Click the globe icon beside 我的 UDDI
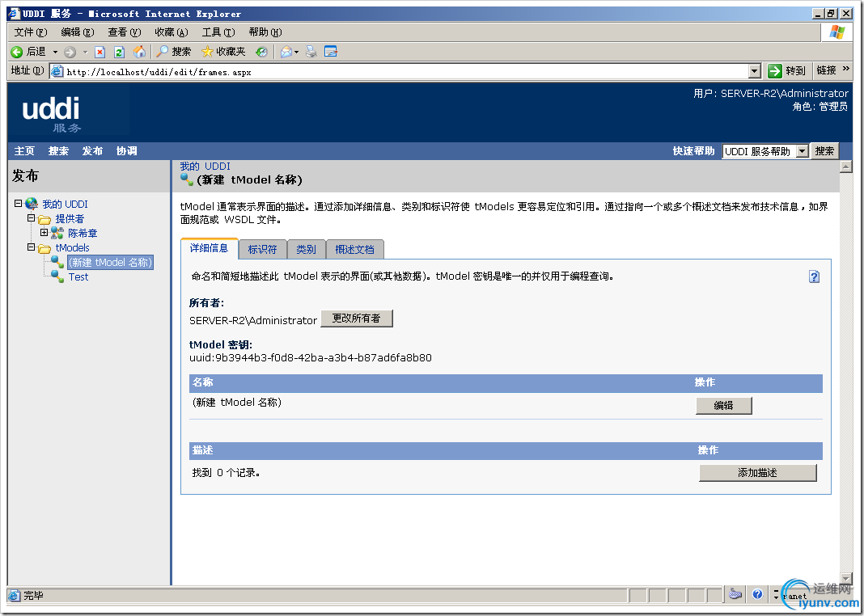 (x=32, y=205)
